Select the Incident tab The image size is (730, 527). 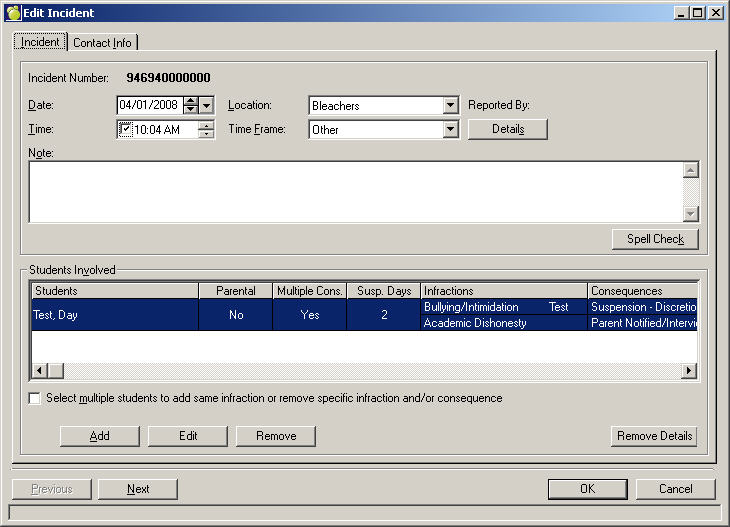(40, 42)
